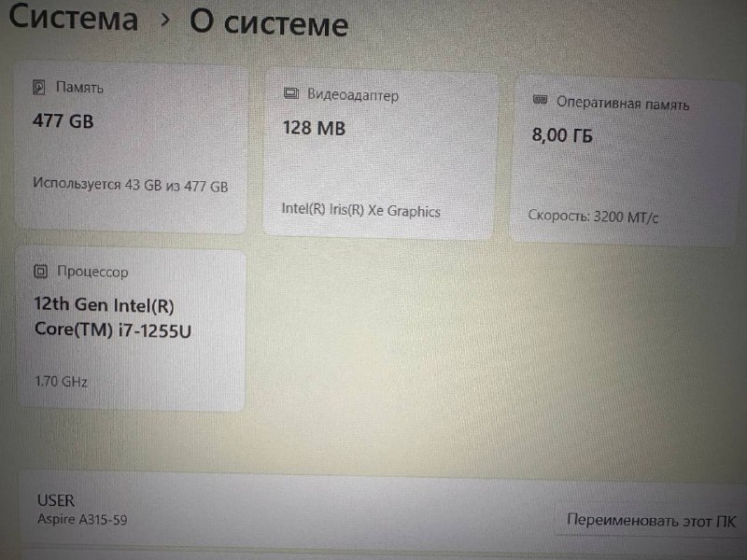This screenshot has height=560, width=747.
Task: Click the RAM chip icon beside Оперативная память
Action: [x=540, y=100]
